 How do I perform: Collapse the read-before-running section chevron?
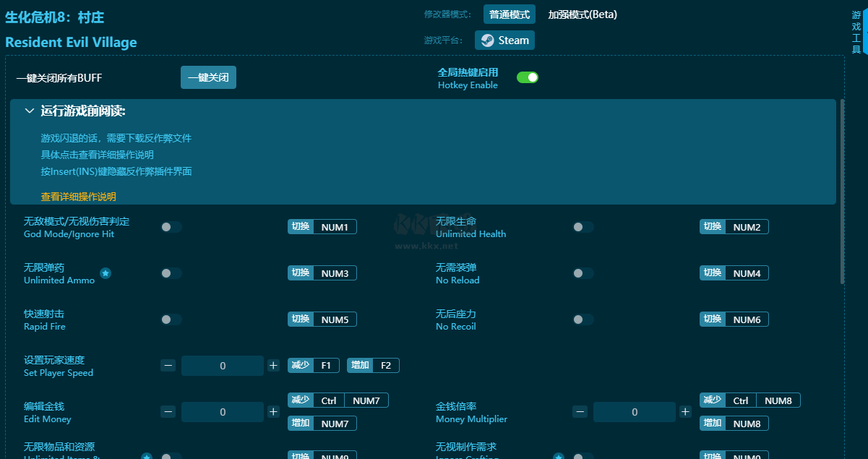pos(30,111)
